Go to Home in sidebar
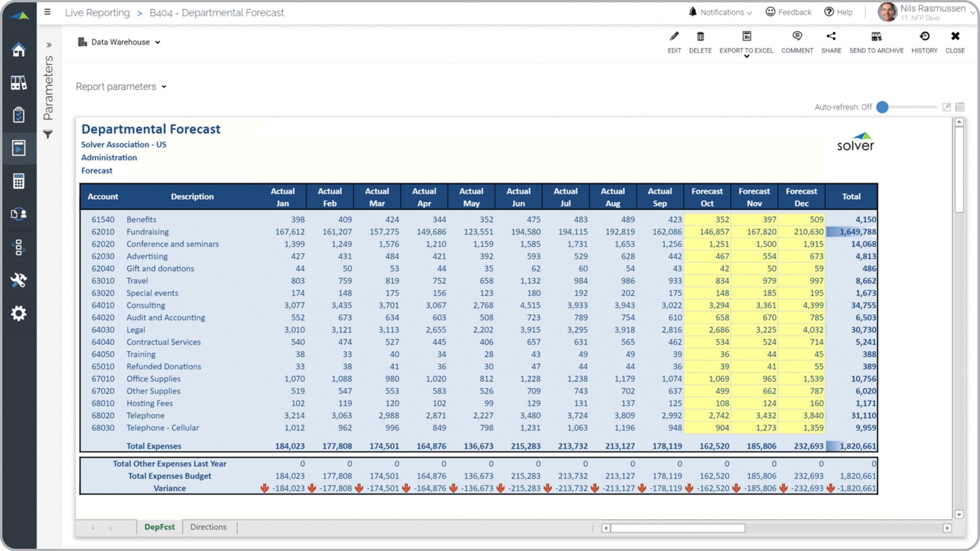Image resolution: width=980 pixels, height=551 pixels. tap(18, 50)
